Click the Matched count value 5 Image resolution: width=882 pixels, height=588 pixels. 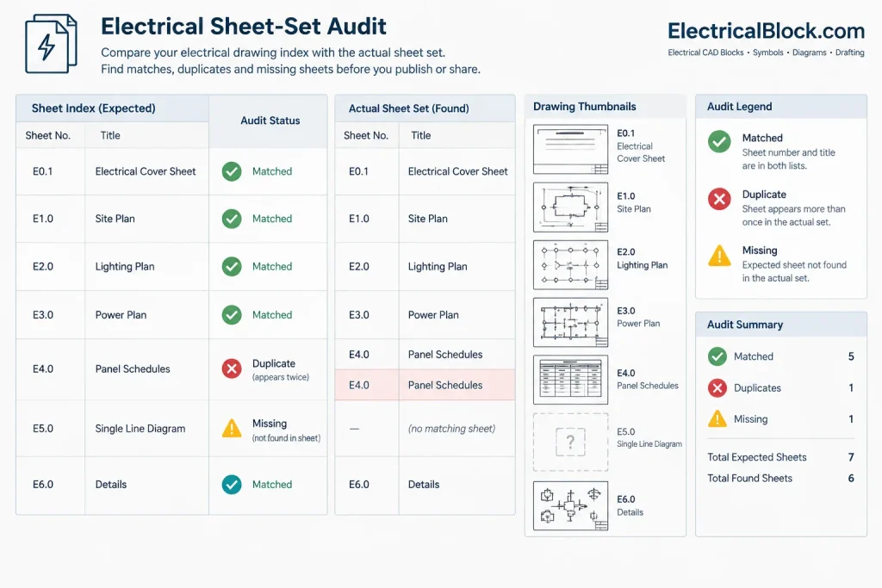click(x=851, y=356)
